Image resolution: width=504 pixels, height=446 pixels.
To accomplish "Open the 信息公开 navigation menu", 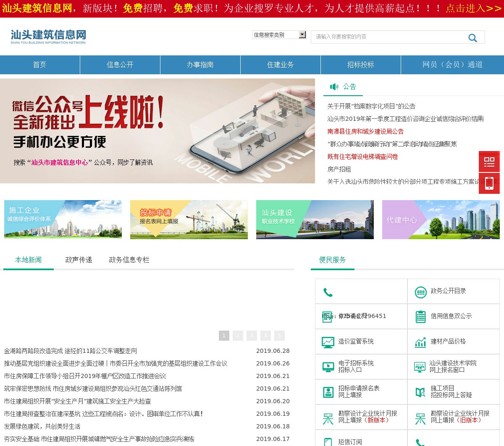I will click(120, 65).
